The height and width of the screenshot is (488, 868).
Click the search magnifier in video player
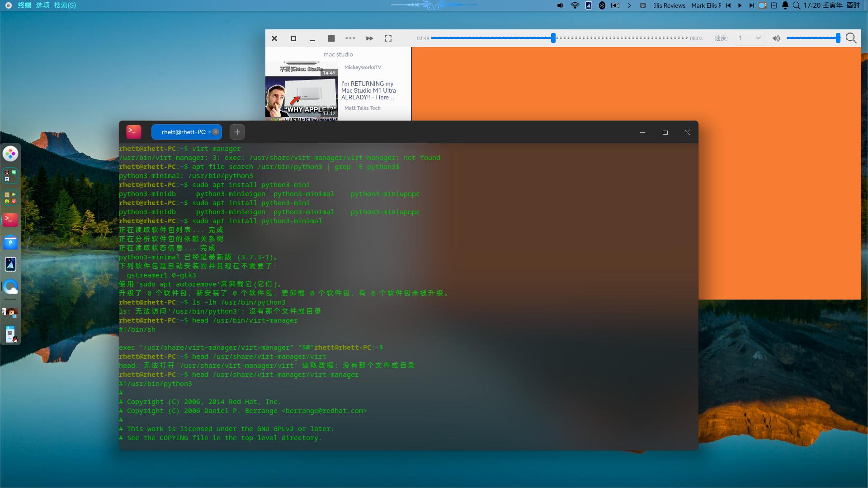[x=851, y=38]
